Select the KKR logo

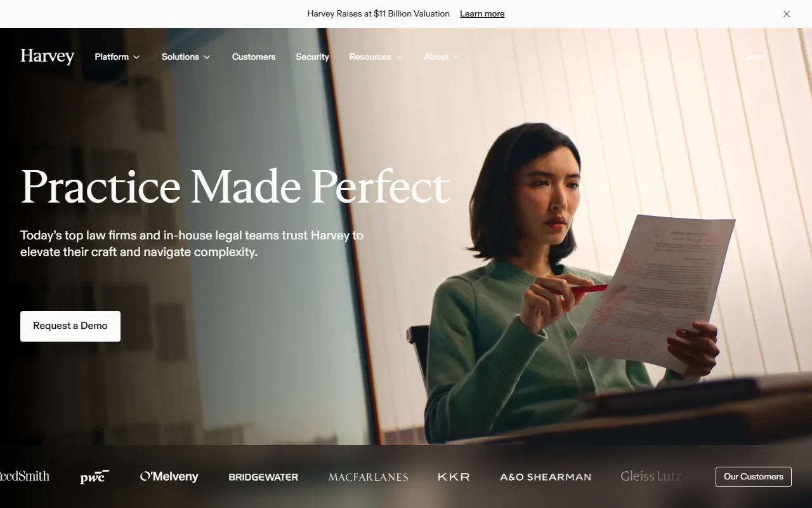coord(454,477)
